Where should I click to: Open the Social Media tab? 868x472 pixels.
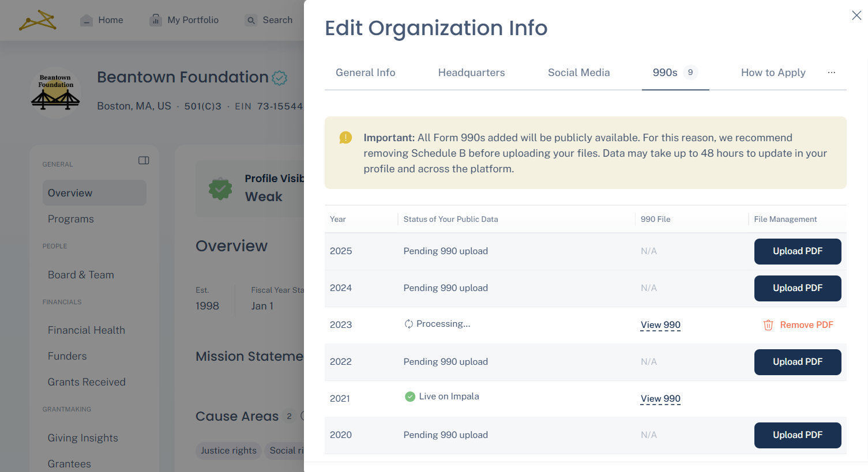(x=578, y=73)
